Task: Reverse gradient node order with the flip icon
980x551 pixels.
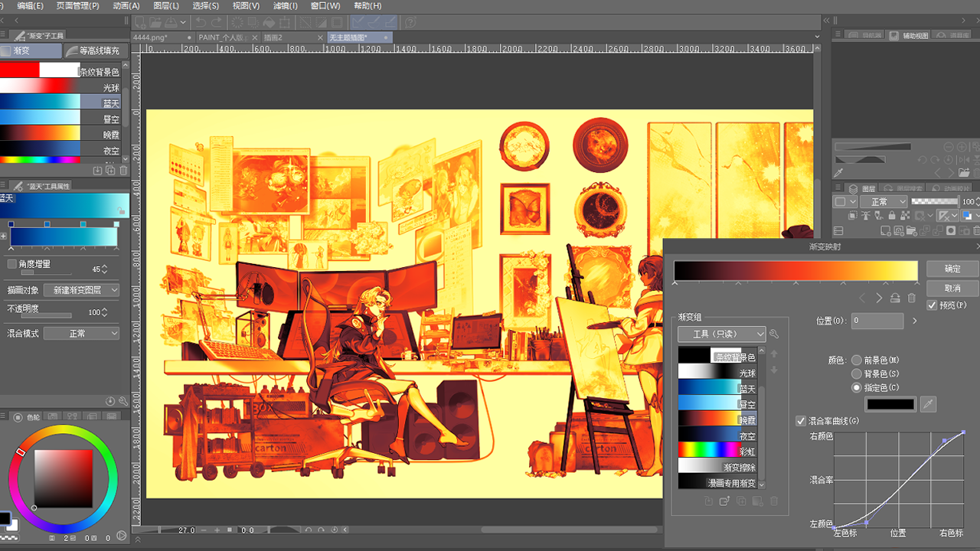Action: click(x=896, y=298)
